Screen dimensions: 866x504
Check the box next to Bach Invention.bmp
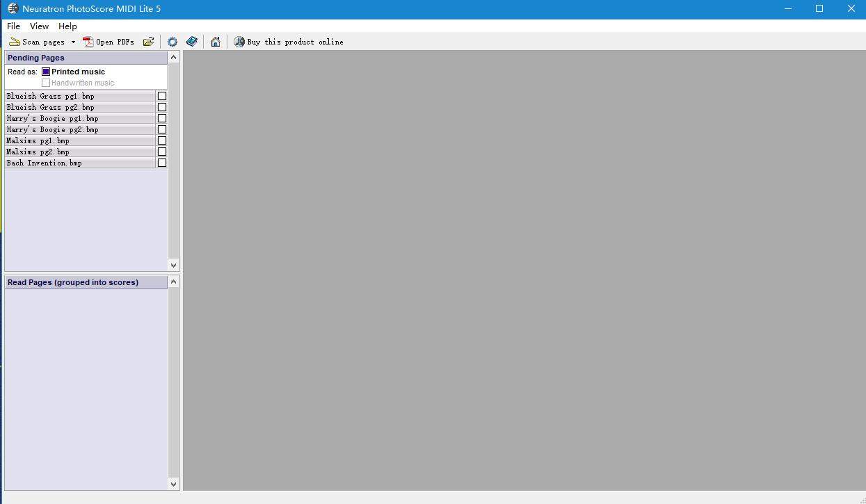tap(161, 162)
